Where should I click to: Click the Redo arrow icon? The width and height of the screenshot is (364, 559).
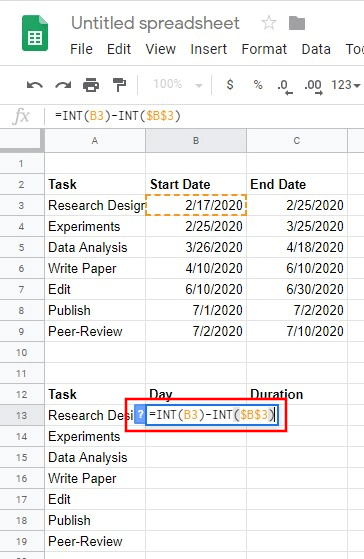(x=63, y=85)
